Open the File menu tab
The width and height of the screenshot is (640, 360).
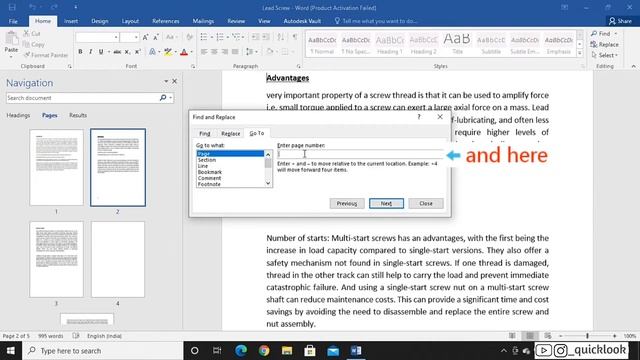click(x=13, y=21)
